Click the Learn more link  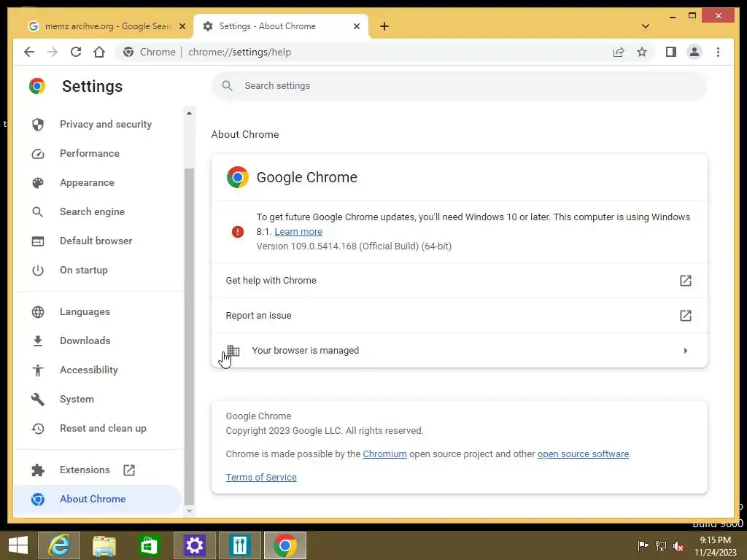click(x=298, y=231)
